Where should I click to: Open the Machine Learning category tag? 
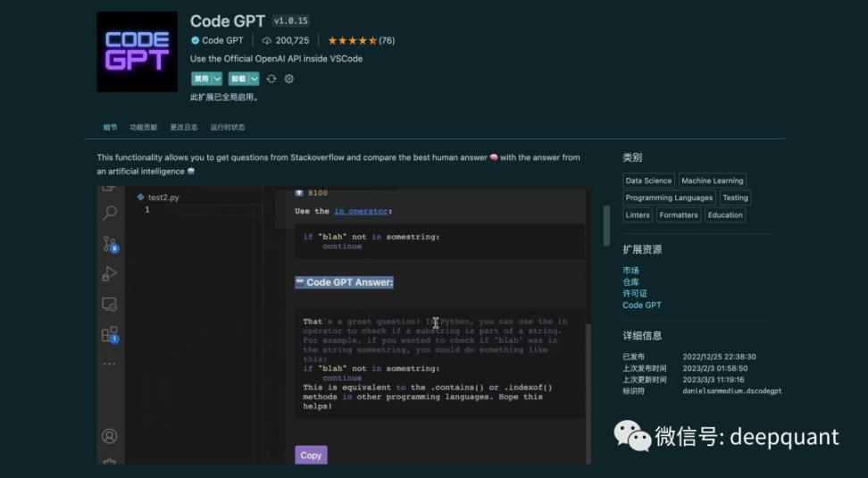pyautogui.click(x=713, y=180)
